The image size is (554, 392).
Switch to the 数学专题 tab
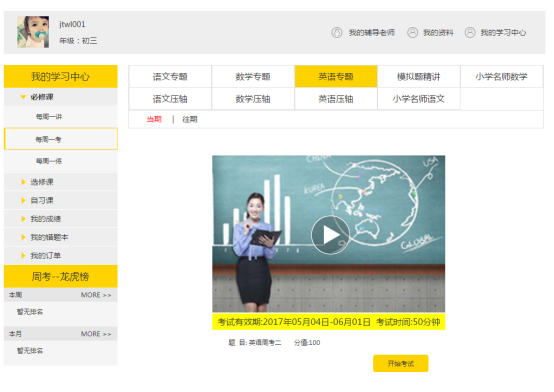click(253, 76)
